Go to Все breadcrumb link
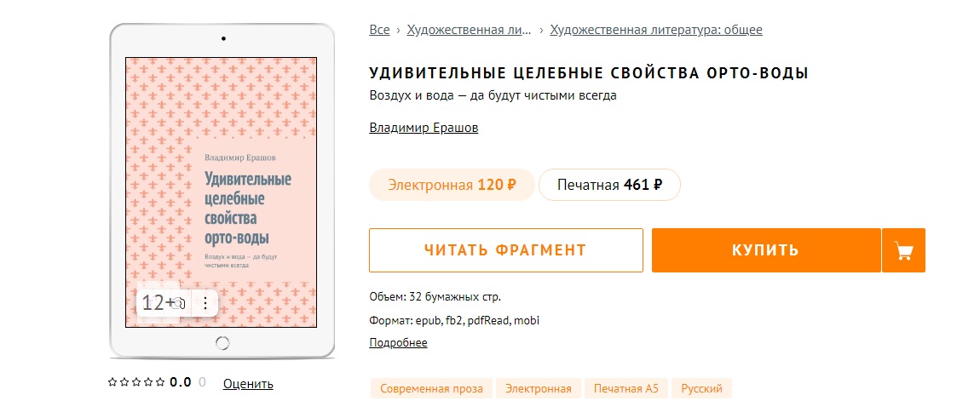This screenshot has height=401, width=980. coord(379,30)
